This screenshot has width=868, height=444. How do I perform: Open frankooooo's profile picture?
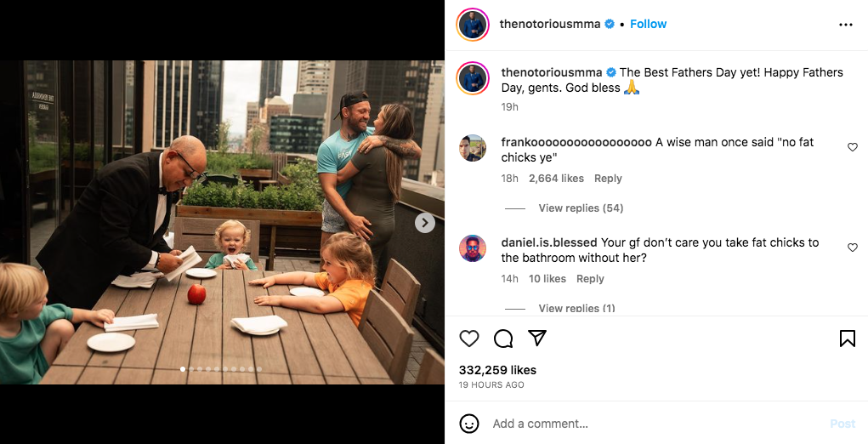click(x=473, y=148)
